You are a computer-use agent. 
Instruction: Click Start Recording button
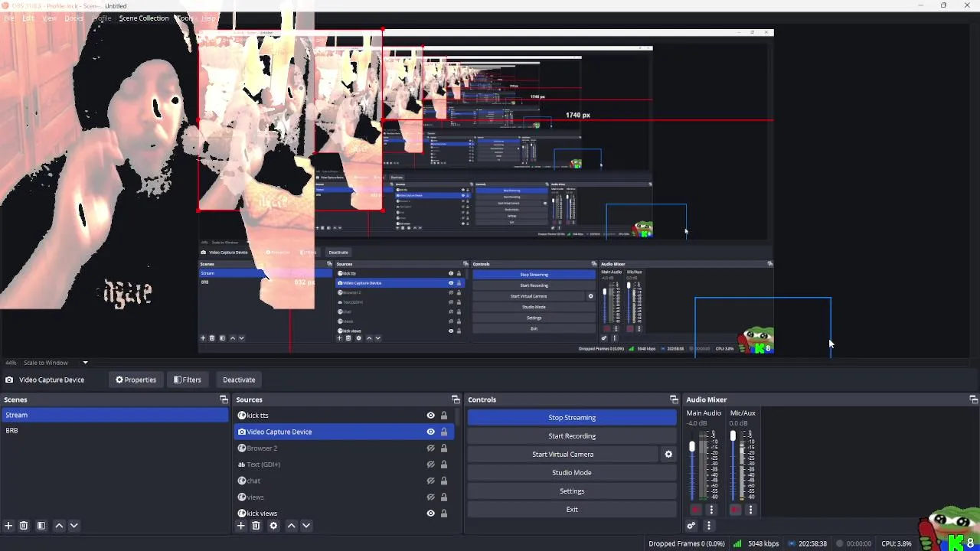(x=572, y=436)
